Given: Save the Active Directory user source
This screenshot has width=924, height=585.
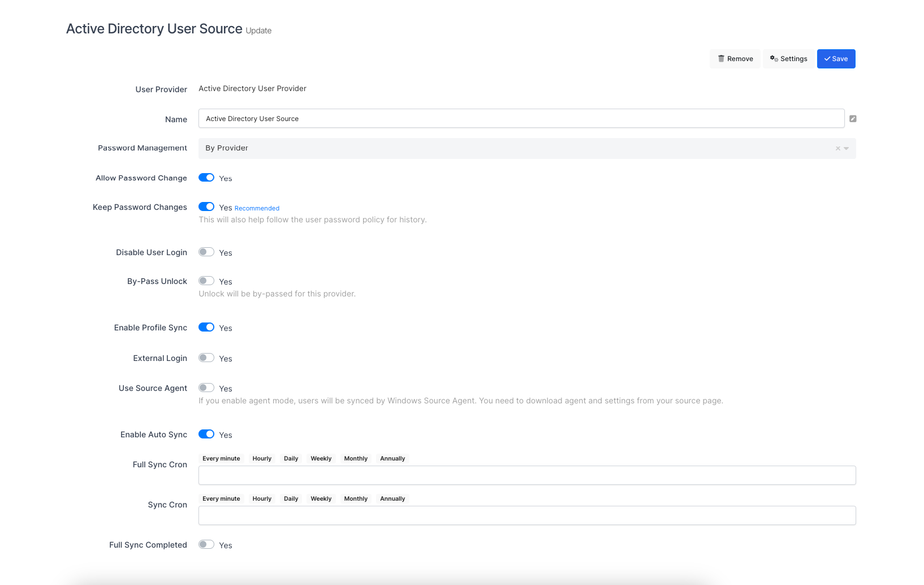Looking at the screenshot, I should [x=836, y=59].
